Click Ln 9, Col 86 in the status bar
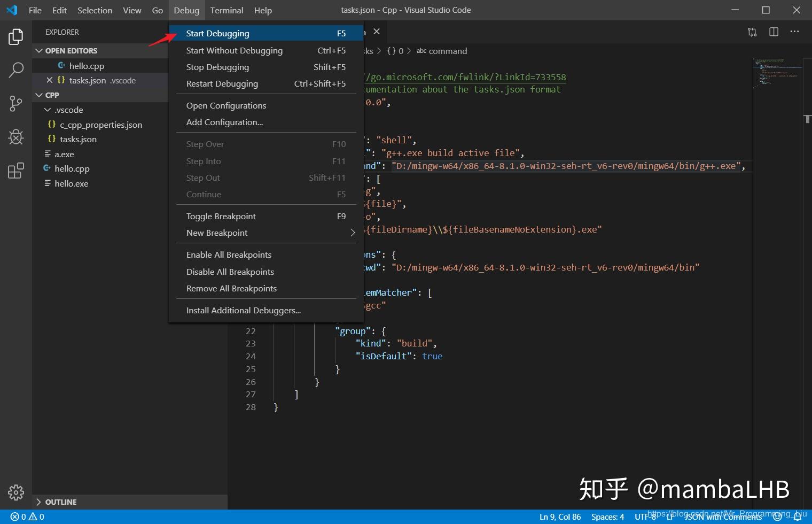Viewport: 812px width, 524px height. [x=560, y=517]
